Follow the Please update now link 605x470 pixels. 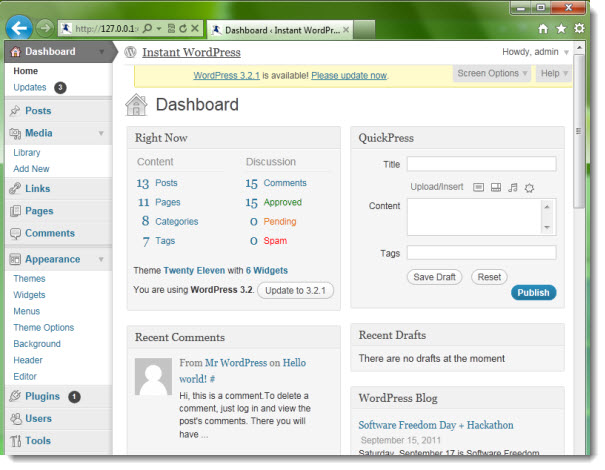[x=349, y=76]
